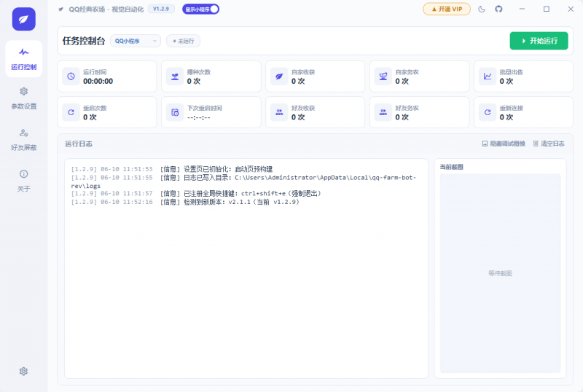Image resolution: width=583 pixels, height=392 pixels.
Task: Open the 关于 sidebar tab
Action: click(x=24, y=181)
